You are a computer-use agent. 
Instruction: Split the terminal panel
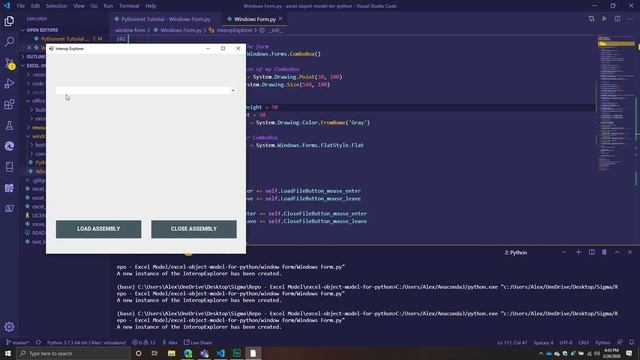point(591,252)
